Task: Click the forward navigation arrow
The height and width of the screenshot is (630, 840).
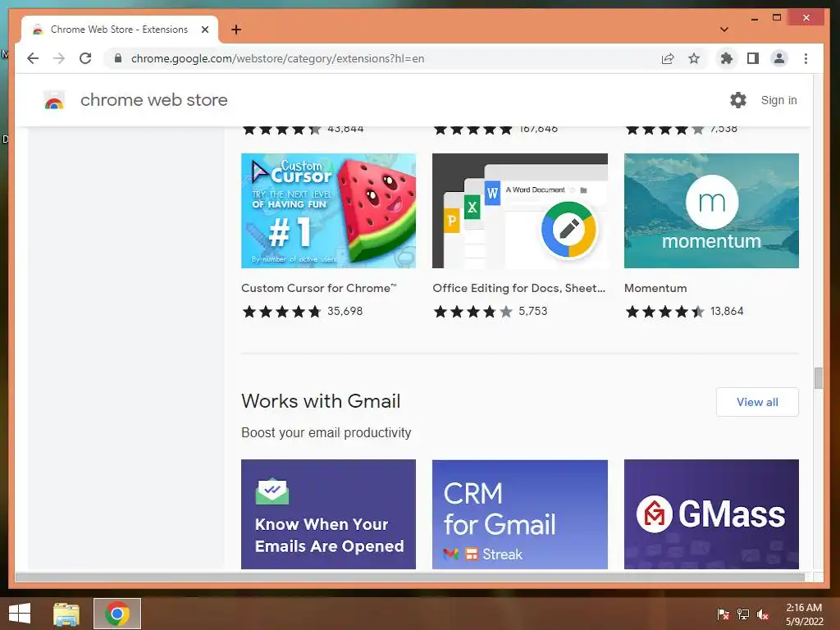Action: (x=59, y=58)
